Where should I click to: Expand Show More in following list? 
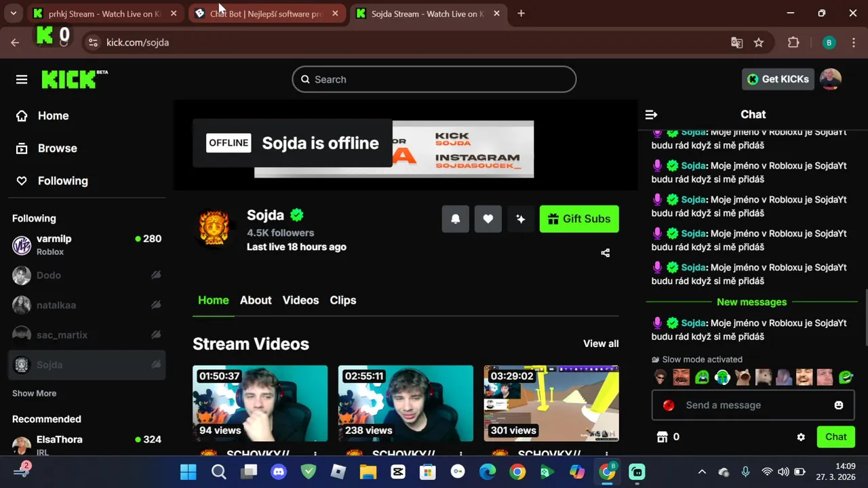[x=34, y=393]
